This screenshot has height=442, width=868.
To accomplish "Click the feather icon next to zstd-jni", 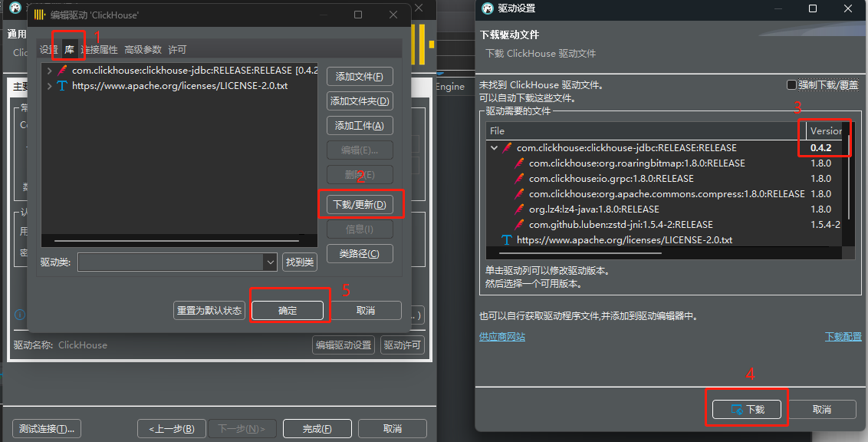I will click(x=519, y=224).
